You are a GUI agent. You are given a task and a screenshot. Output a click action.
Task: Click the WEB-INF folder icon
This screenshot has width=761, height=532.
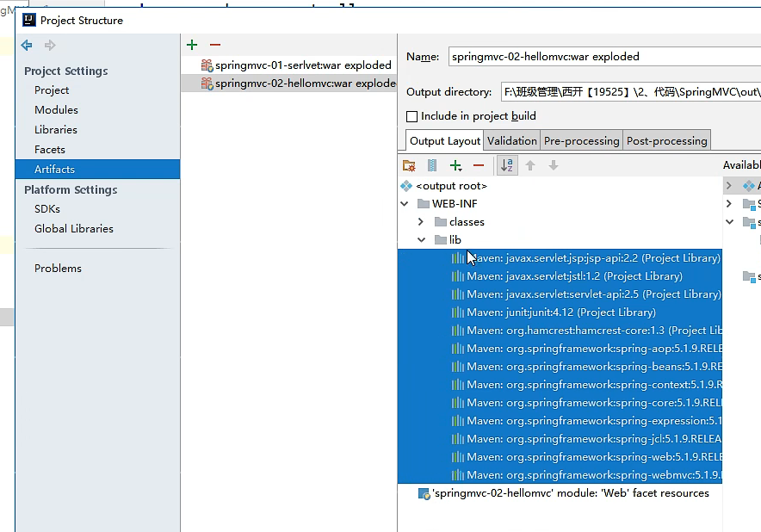[x=424, y=203]
